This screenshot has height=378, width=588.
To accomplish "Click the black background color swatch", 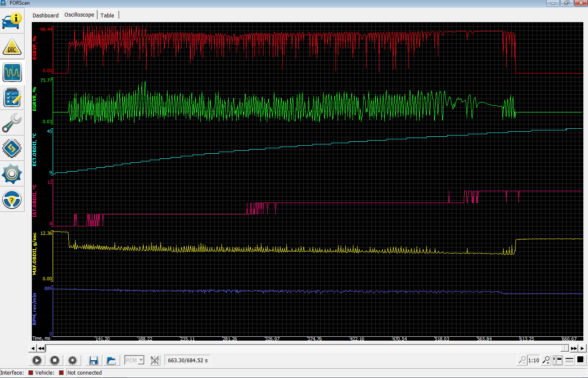I will [x=580, y=360].
